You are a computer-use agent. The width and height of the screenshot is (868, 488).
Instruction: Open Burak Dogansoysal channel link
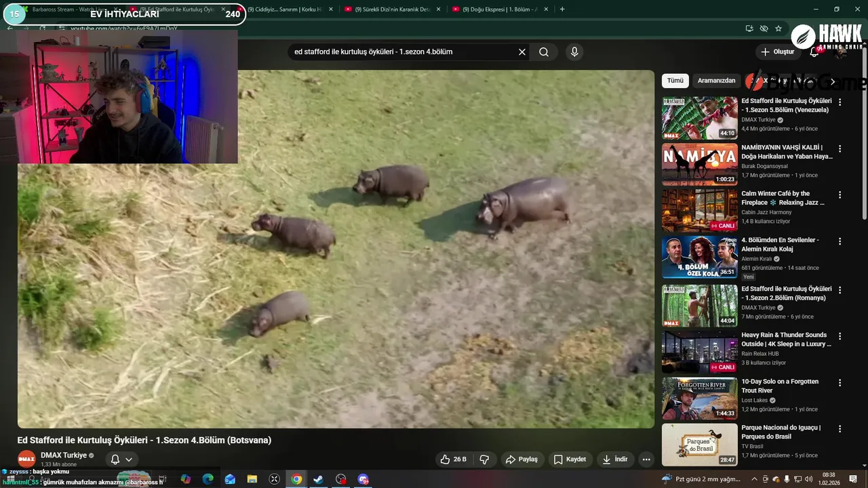coord(764,166)
